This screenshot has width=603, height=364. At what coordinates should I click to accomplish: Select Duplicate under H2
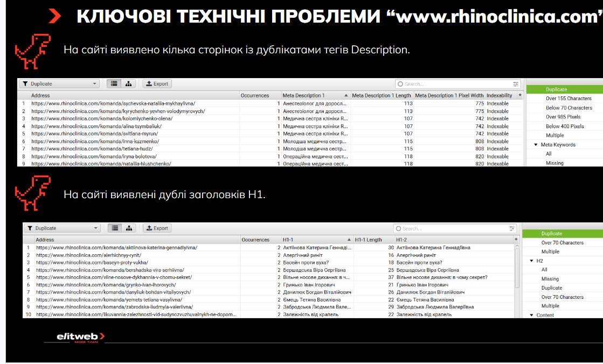click(552, 288)
